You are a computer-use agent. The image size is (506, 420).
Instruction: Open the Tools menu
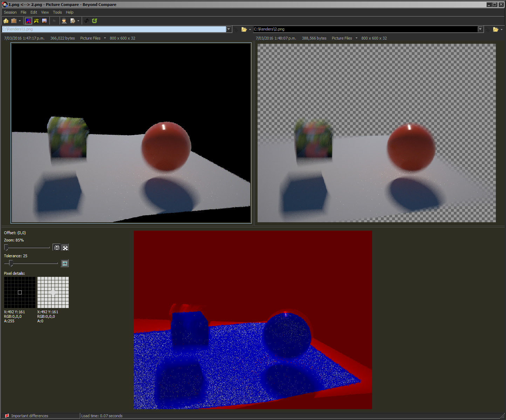[57, 12]
